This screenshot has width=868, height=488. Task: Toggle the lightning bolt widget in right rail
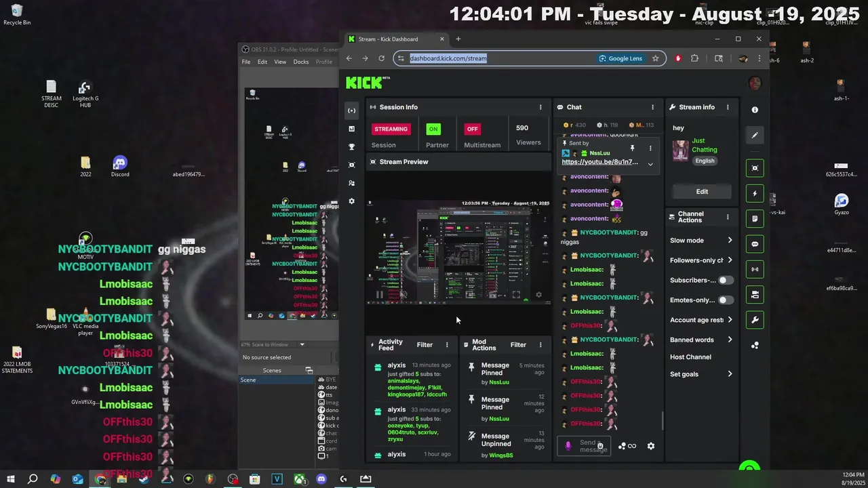(755, 193)
